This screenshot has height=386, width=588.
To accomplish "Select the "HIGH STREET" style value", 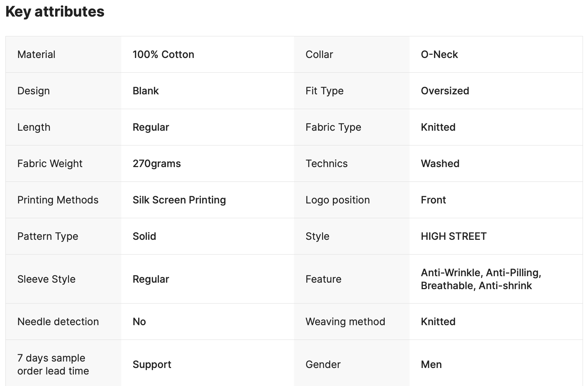I will tap(453, 236).
